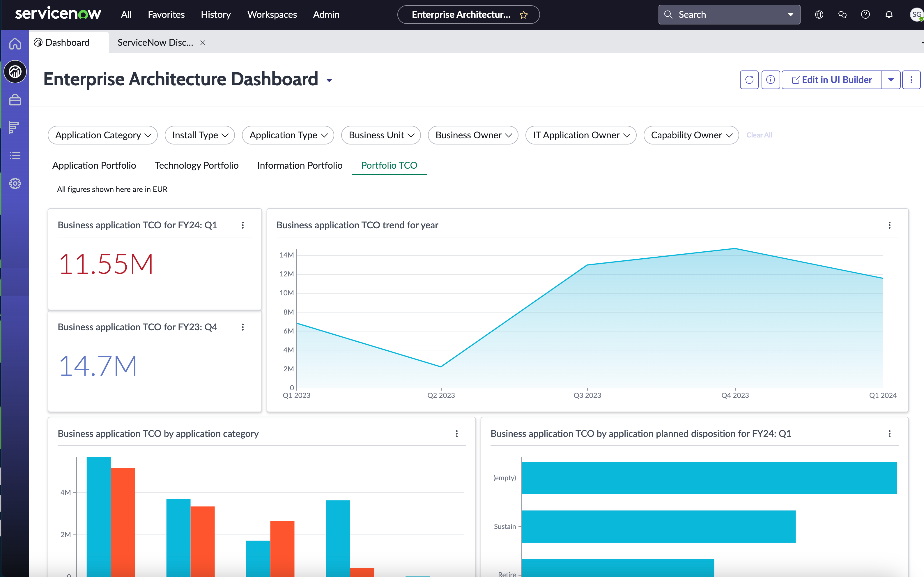The height and width of the screenshot is (577, 924).
Task: Open the help question mark icon
Action: (865, 15)
